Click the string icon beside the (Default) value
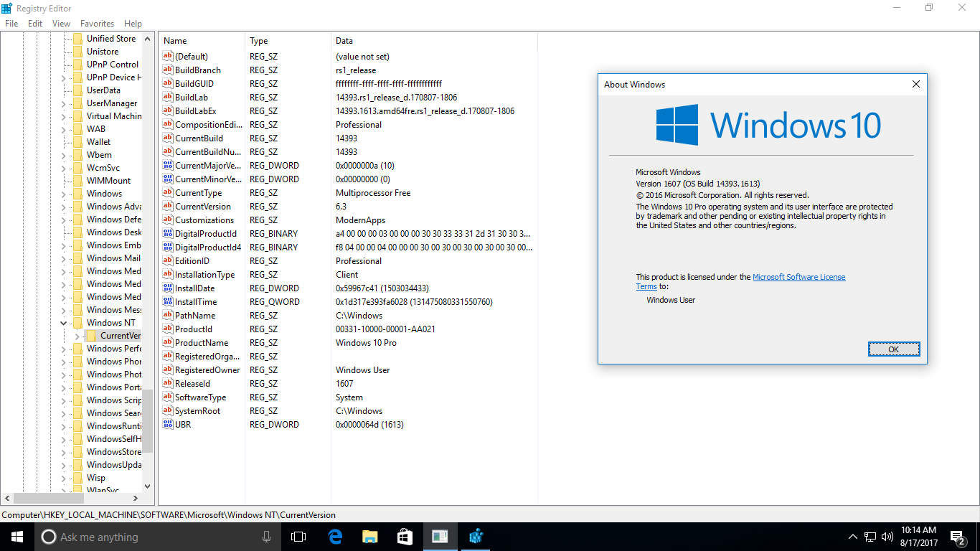The width and height of the screenshot is (980, 551). [168, 57]
